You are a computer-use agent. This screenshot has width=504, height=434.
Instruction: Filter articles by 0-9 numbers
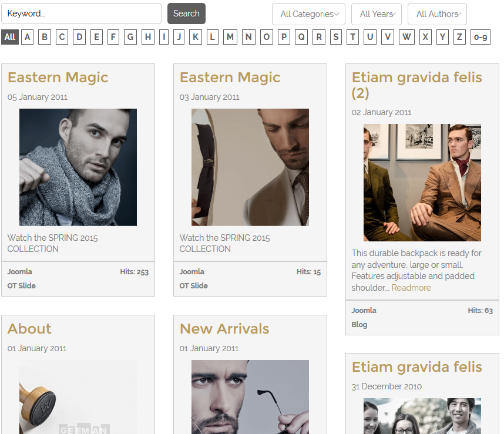(x=481, y=37)
